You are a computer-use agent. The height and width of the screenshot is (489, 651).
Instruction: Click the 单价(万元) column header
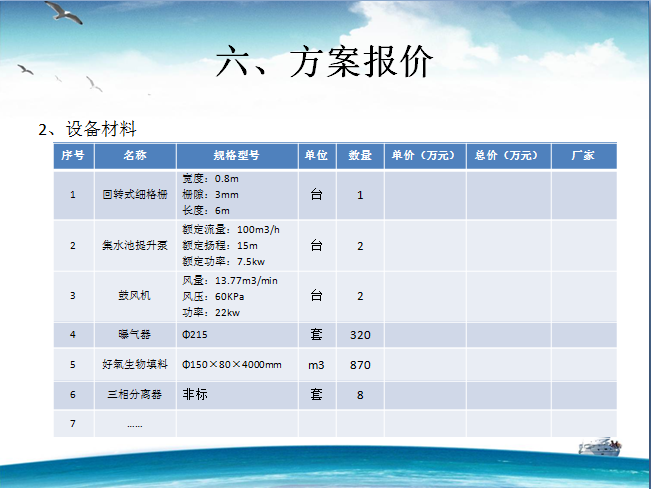pos(425,156)
